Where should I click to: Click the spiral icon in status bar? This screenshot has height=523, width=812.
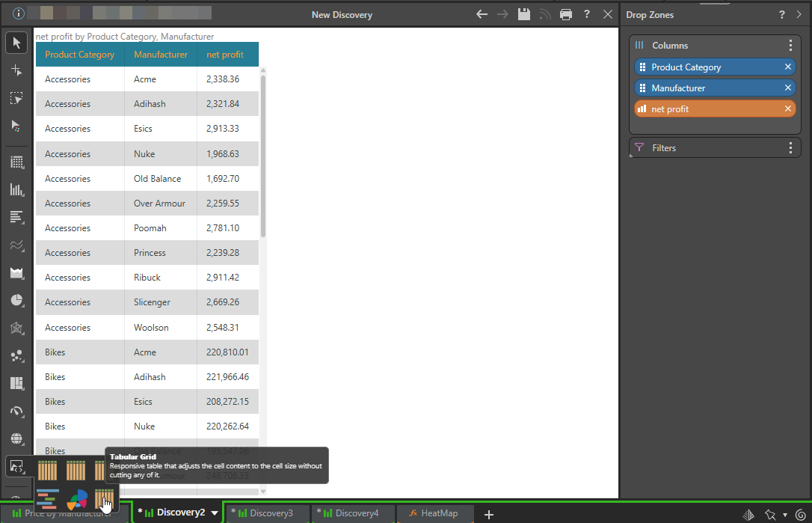tap(801, 515)
